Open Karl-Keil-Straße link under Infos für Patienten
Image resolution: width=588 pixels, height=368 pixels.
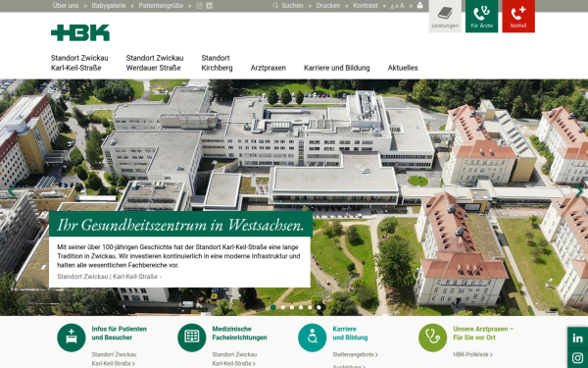[113, 363]
